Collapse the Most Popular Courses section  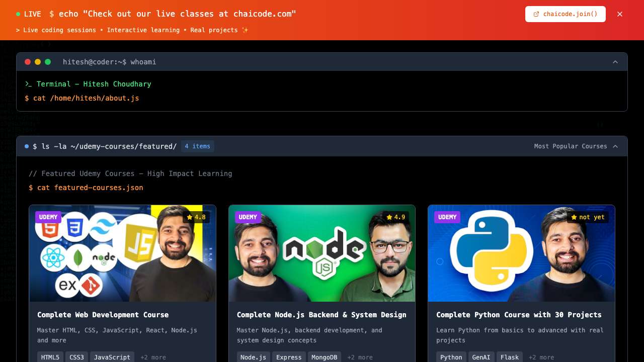pyautogui.click(x=615, y=146)
